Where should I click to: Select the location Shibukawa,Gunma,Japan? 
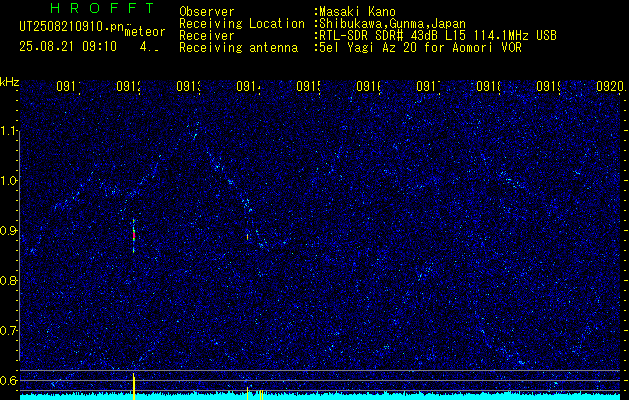392,24
